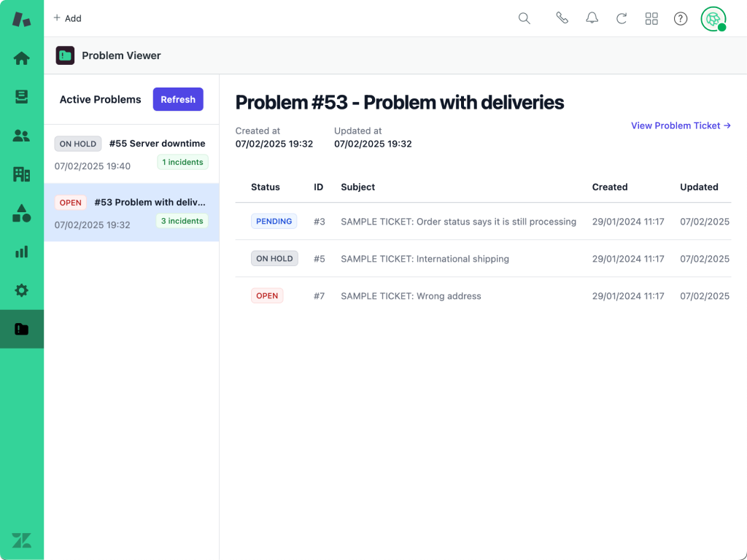The width and height of the screenshot is (747, 560).
Task: Open the Reporting bar chart icon
Action: click(22, 252)
